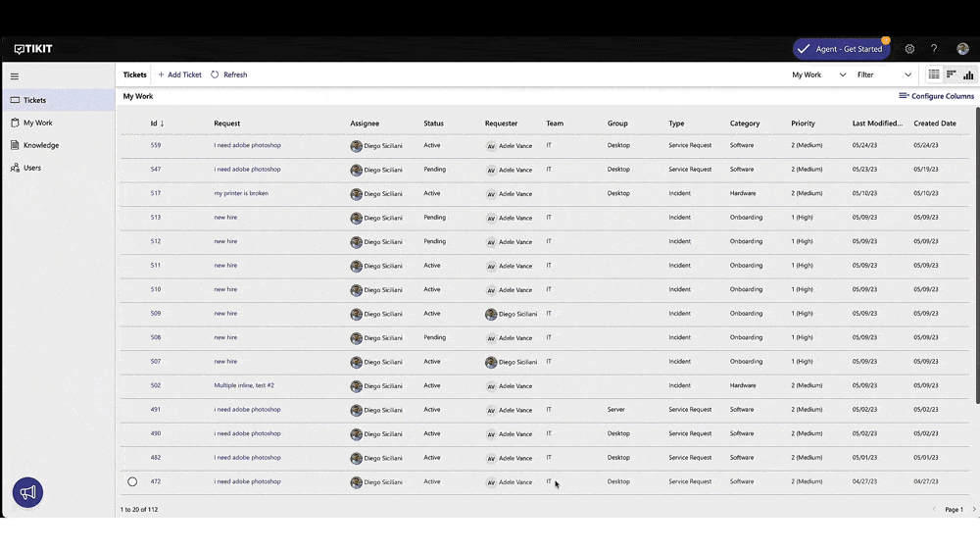980x552 pixels.
Task: Collapse the hamburger navigation menu
Action: tap(15, 75)
